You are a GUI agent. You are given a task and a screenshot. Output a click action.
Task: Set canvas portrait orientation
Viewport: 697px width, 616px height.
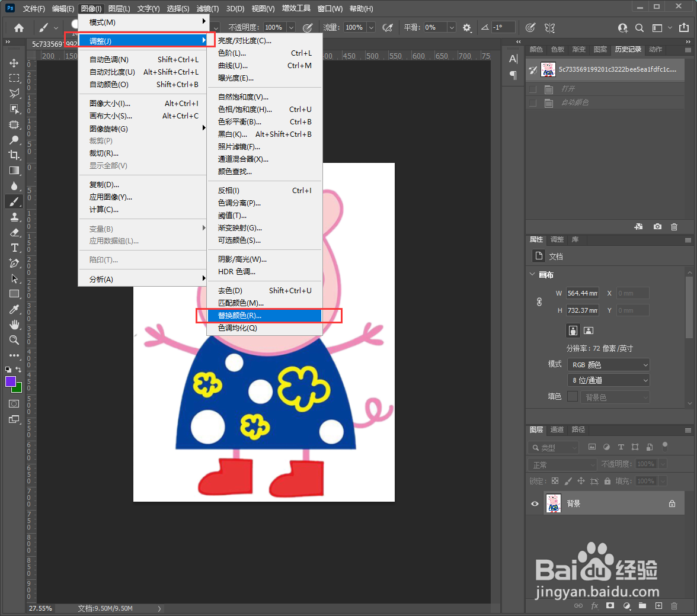click(573, 331)
